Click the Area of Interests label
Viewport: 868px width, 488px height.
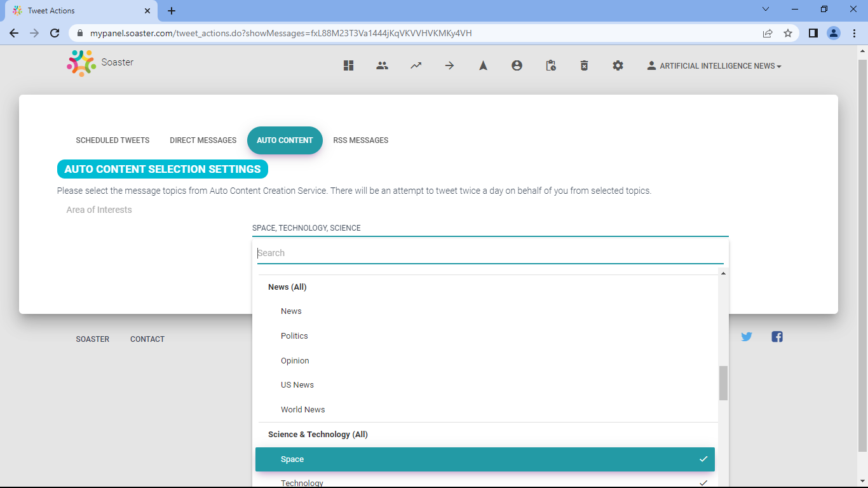(x=99, y=210)
